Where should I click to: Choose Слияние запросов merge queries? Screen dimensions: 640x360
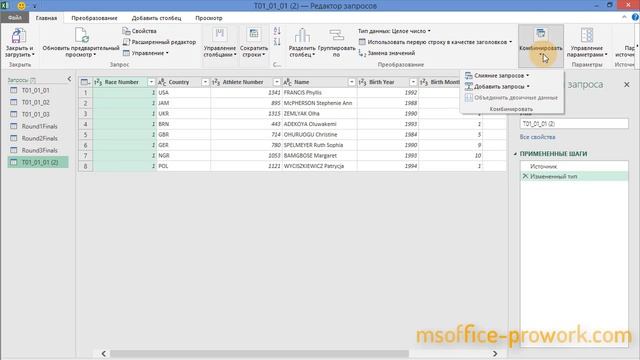[x=497, y=76]
